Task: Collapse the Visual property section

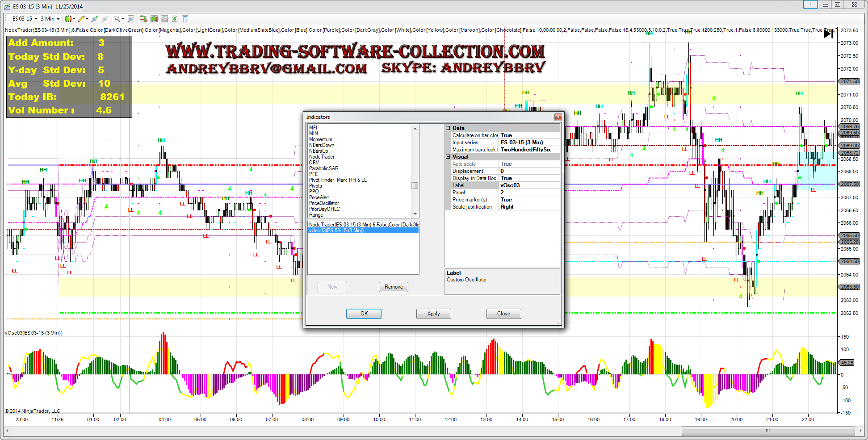Action: (x=448, y=157)
